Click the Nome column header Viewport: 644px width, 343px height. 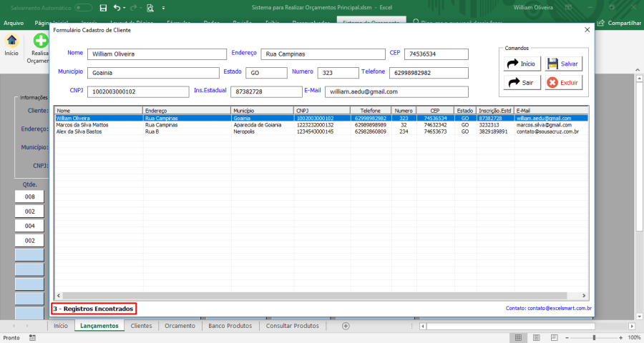[99, 110]
